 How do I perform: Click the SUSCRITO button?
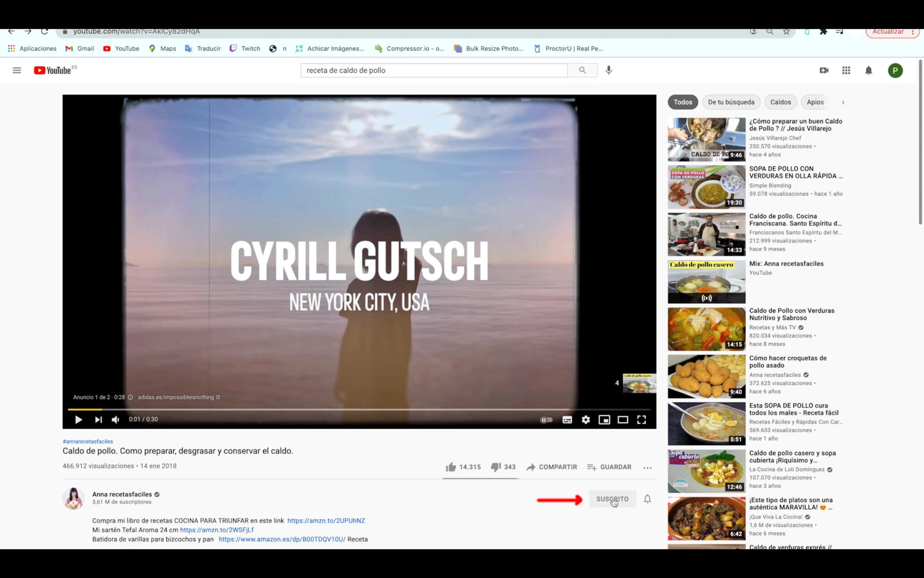point(612,499)
